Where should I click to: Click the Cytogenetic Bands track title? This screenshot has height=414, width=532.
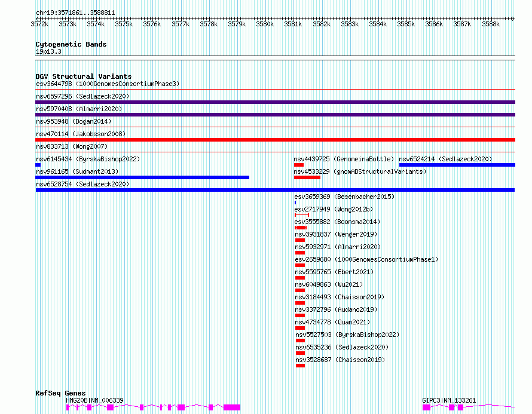click(x=71, y=44)
